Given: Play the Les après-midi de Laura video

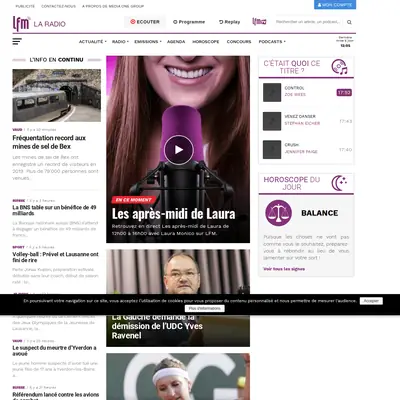Looking at the screenshot, I should [179, 150].
